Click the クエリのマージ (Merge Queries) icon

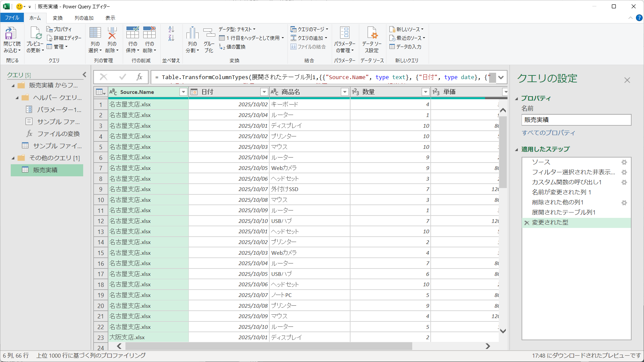tap(308, 29)
